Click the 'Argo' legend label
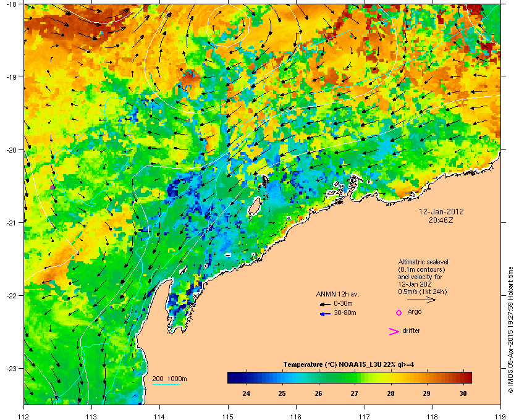 coord(415,312)
